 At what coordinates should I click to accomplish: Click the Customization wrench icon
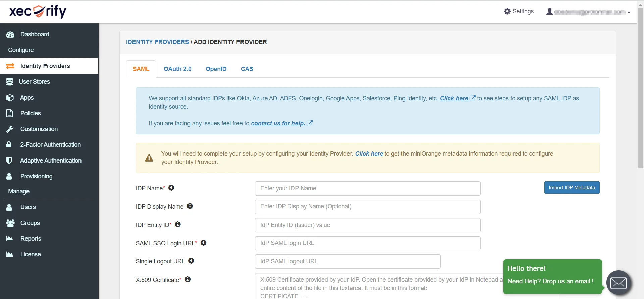tap(10, 129)
